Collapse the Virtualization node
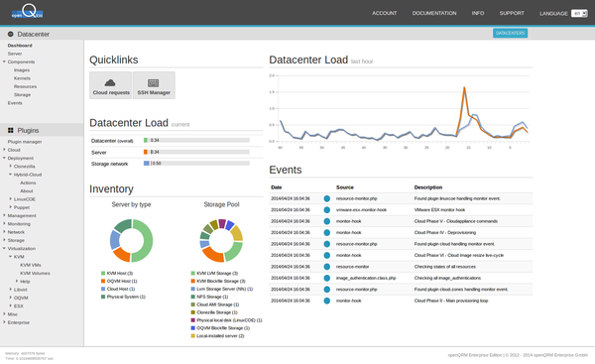 pos(4,248)
